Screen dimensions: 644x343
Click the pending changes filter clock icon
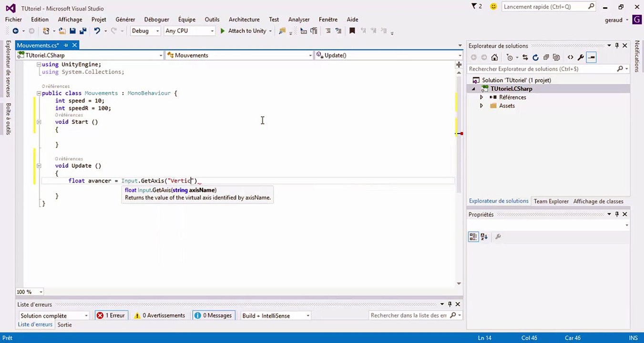pos(510,58)
